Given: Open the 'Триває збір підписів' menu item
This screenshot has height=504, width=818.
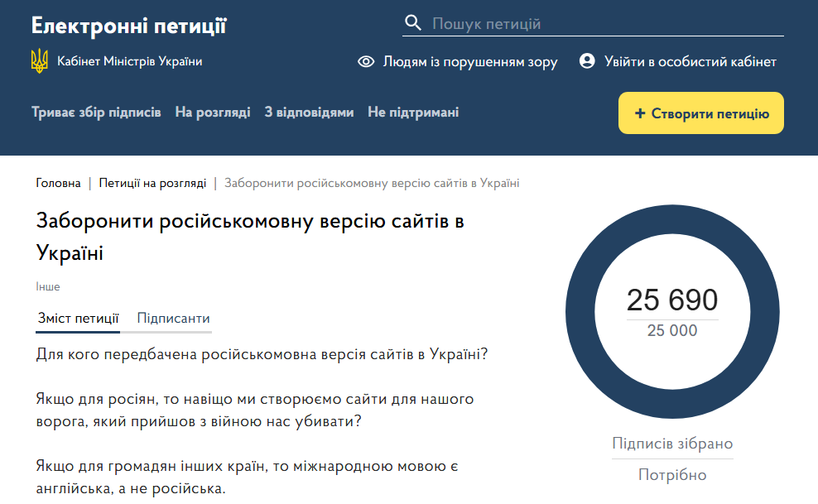Looking at the screenshot, I should pyautogui.click(x=96, y=113).
